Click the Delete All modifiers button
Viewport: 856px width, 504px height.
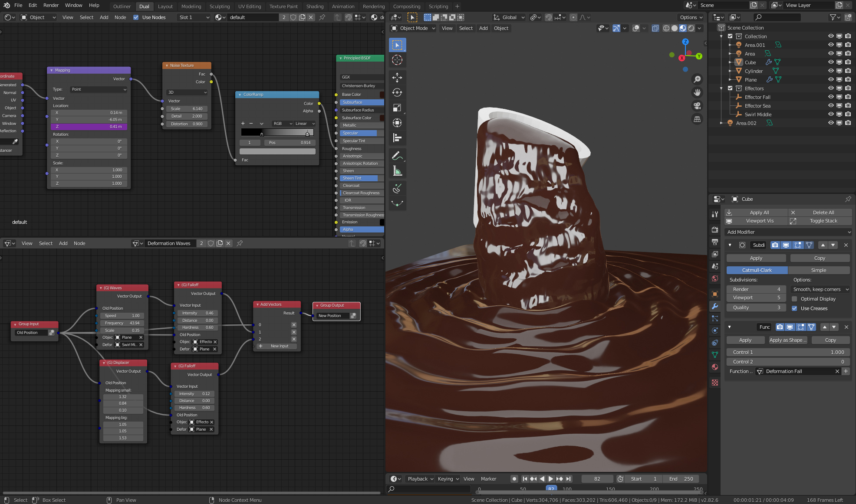click(820, 213)
